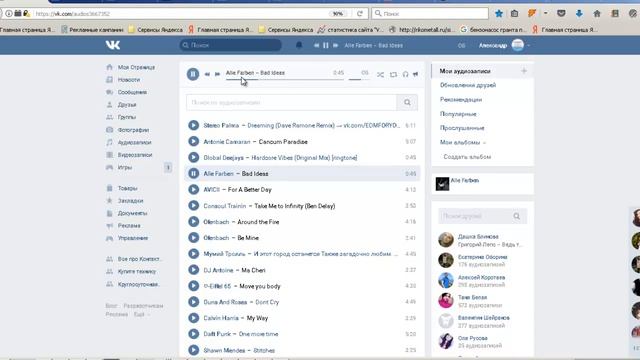Focus the header VK search box

(x=231, y=45)
